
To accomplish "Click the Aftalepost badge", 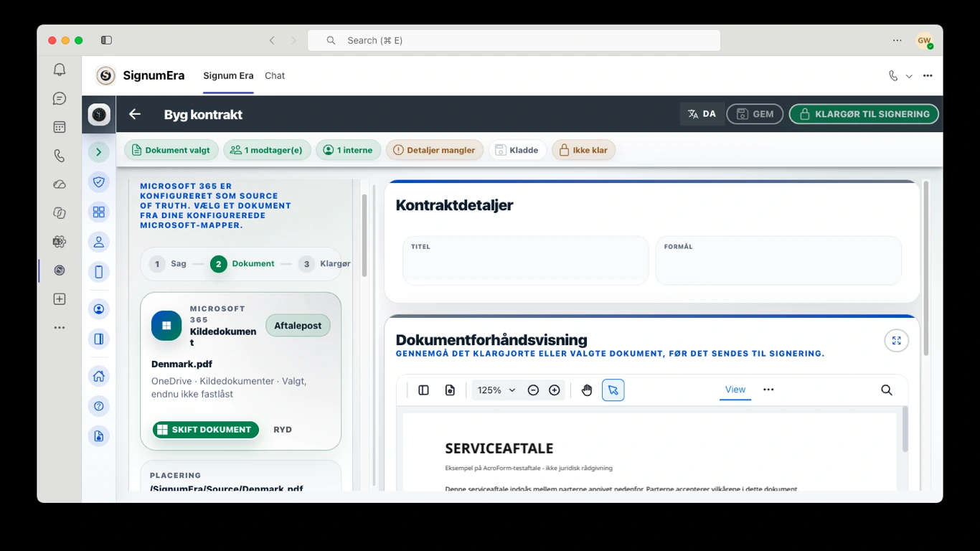I will point(298,325).
